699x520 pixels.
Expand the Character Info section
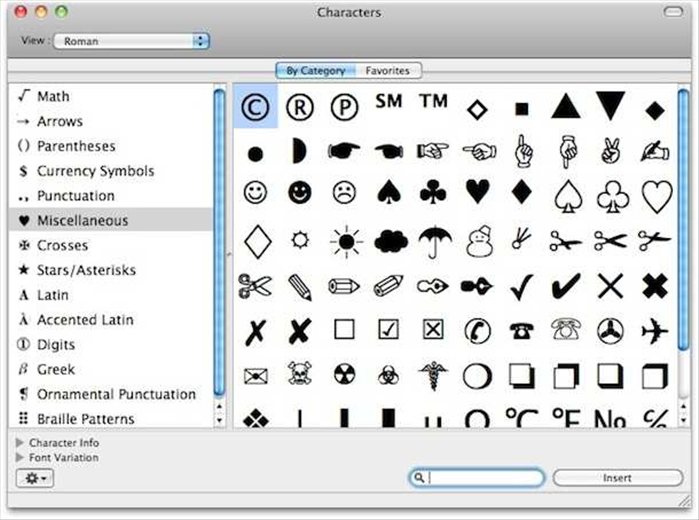tap(20, 443)
